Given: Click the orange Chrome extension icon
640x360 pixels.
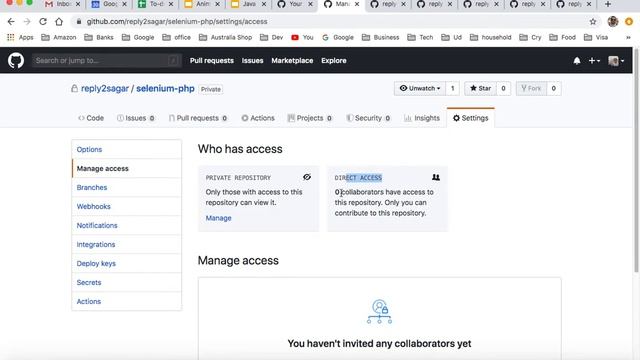Looking at the screenshot, I should (x=629, y=22).
